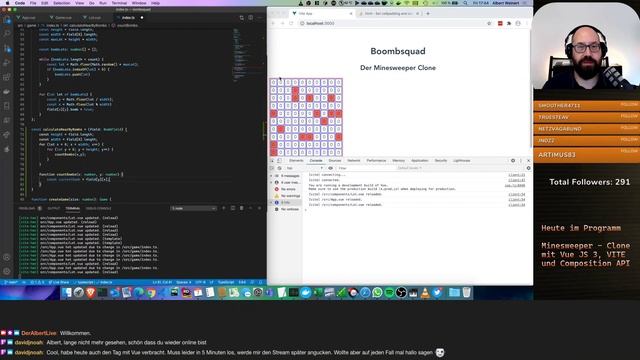Image resolution: width=640 pixels, height=360 pixels.
Task: Add a new terminal with the plus icon
Action: pyautogui.click(x=224, y=208)
